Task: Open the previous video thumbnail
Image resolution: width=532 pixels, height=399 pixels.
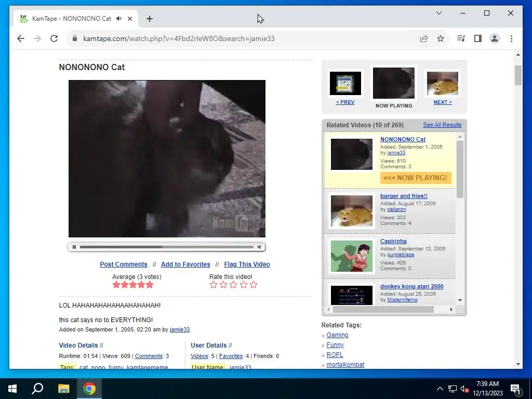Action: [345, 84]
